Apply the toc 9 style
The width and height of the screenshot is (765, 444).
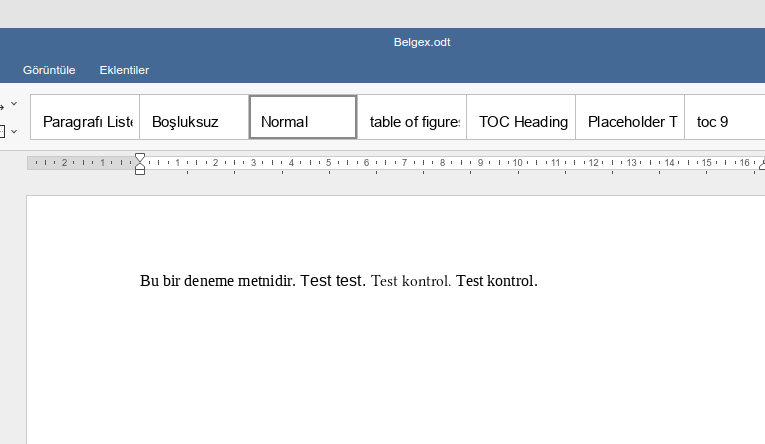[712, 122]
